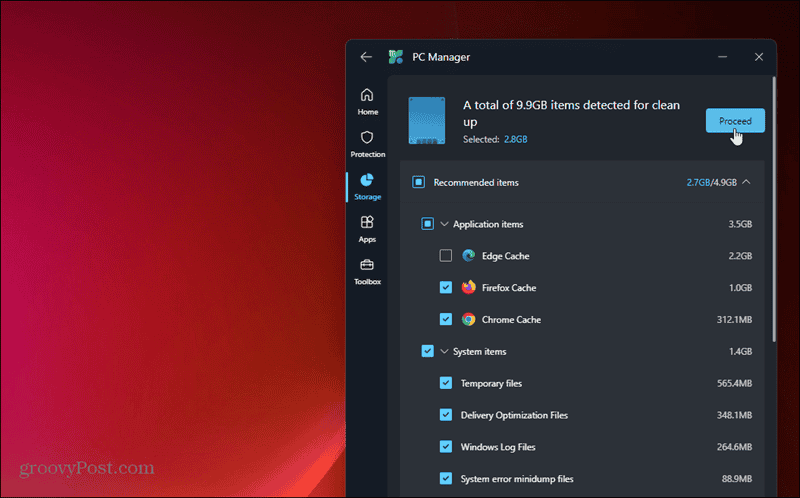Collapse System items group chevron
This screenshot has width=800, height=498.
pyautogui.click(x=444, y=351)
